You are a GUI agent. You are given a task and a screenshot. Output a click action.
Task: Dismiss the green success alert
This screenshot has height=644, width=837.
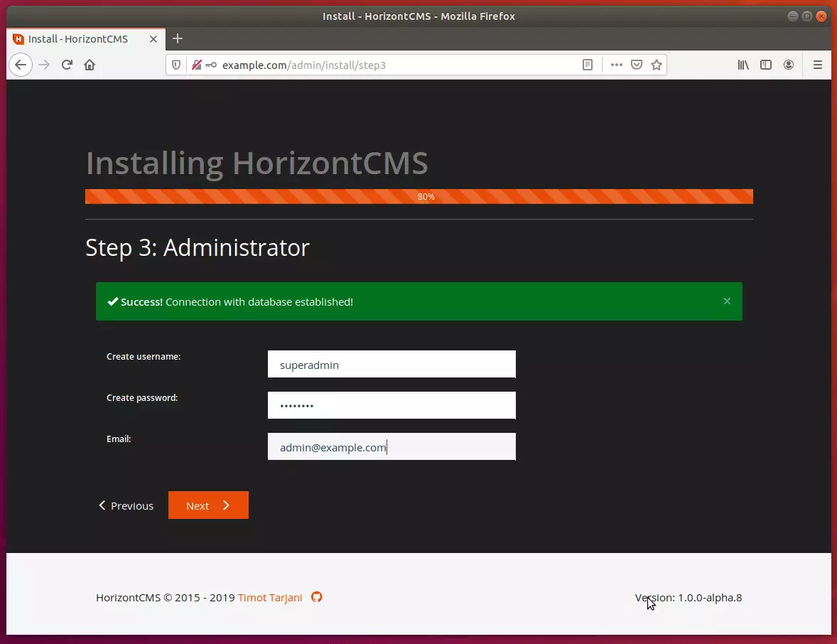727,301
